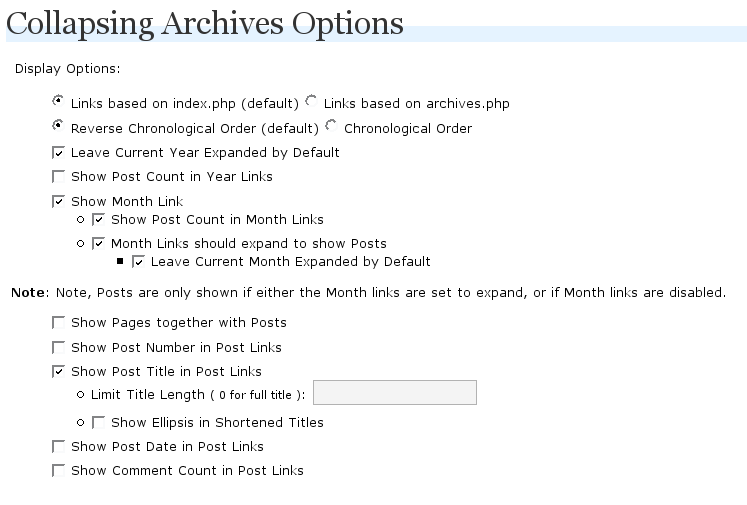747x505 pixels.
Task: Enable Show Pages together with Posts
Action: 58,323
